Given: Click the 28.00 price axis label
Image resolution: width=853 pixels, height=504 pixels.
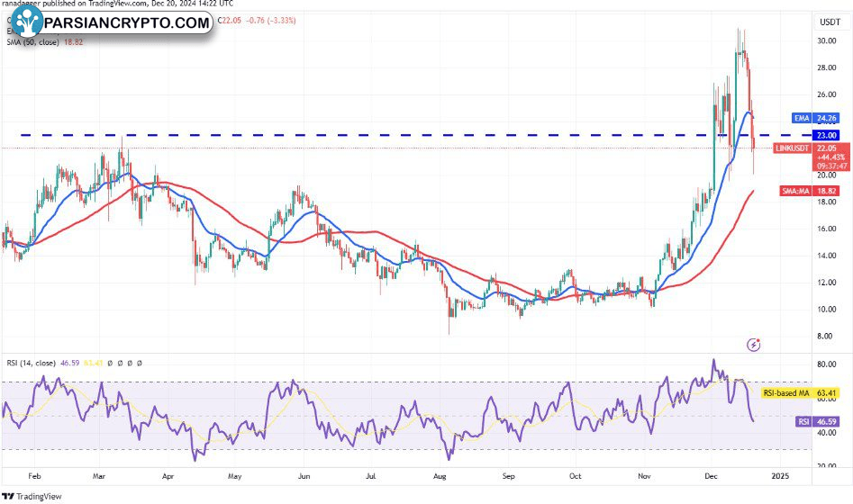Looking at the screenshot, I should point(826,67).
